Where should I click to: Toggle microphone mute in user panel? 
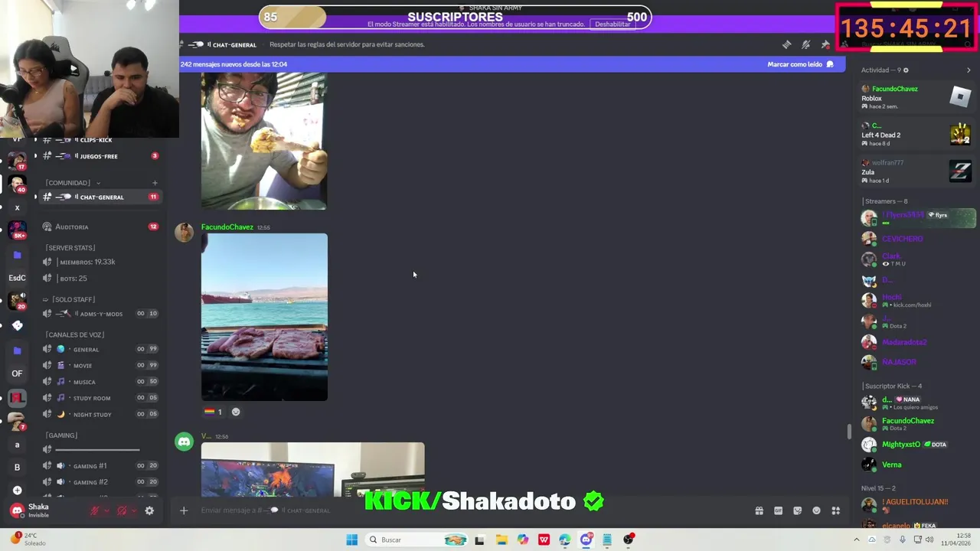tap(95, 510)
